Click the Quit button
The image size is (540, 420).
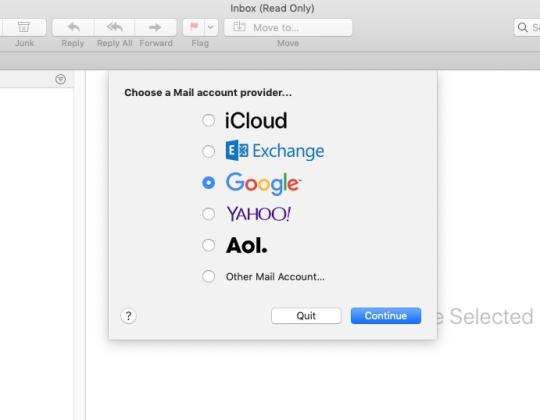point(306,316)
